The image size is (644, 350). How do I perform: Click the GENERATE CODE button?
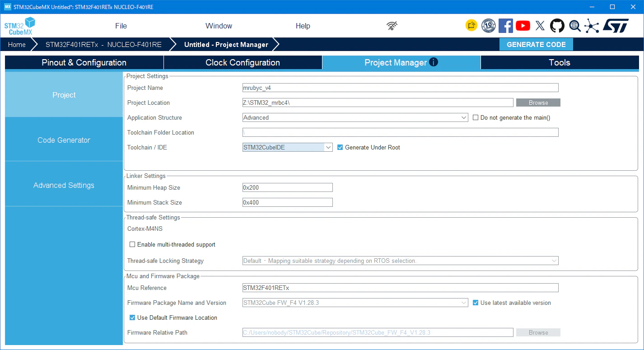point(536,44)
